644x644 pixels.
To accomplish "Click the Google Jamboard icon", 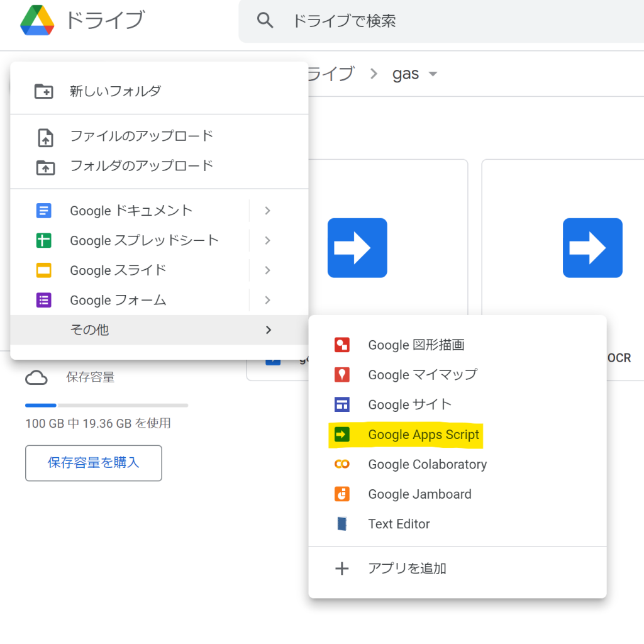I will click(341, 494).
